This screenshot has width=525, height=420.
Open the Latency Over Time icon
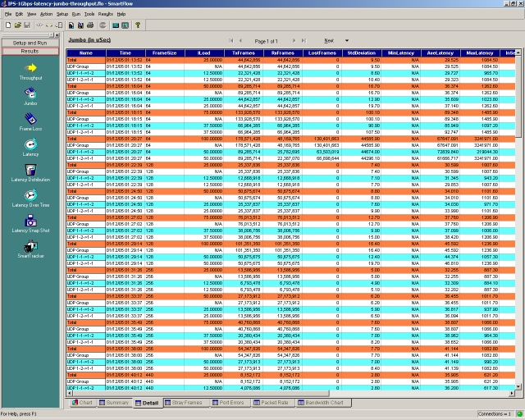coord(30,195)
